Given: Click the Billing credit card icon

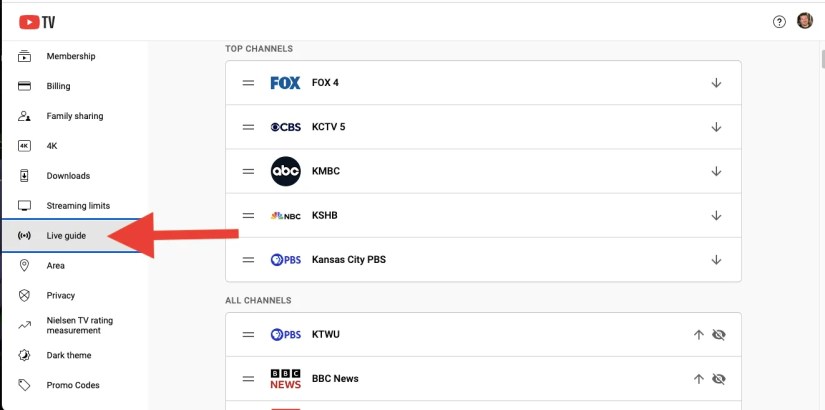Looking at the screenshot, I should pyautogui.click(x=24, y=86).
